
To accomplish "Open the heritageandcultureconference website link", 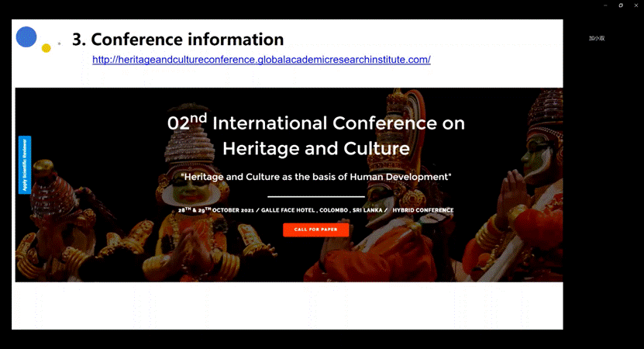I will click(261, 60).
